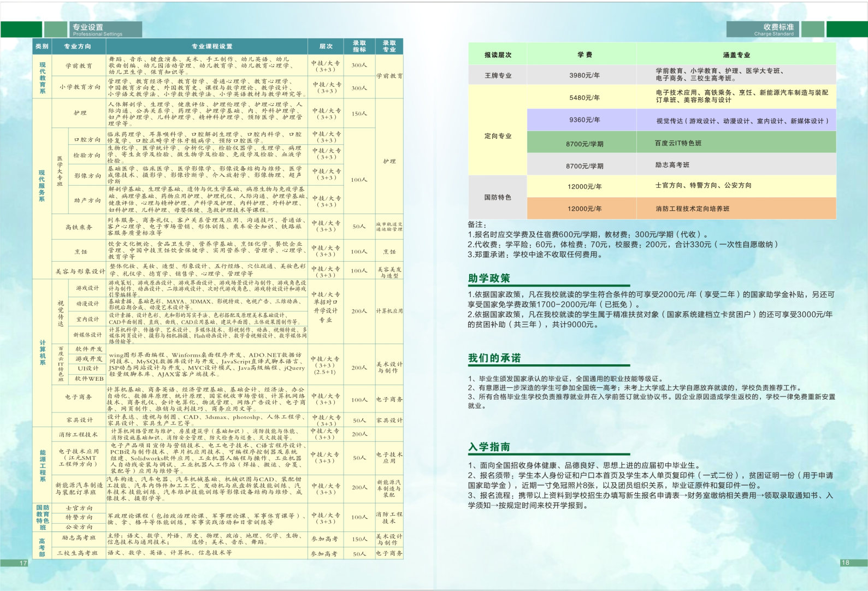
Task: Select the '类别' column header
Action: point(42,46)
